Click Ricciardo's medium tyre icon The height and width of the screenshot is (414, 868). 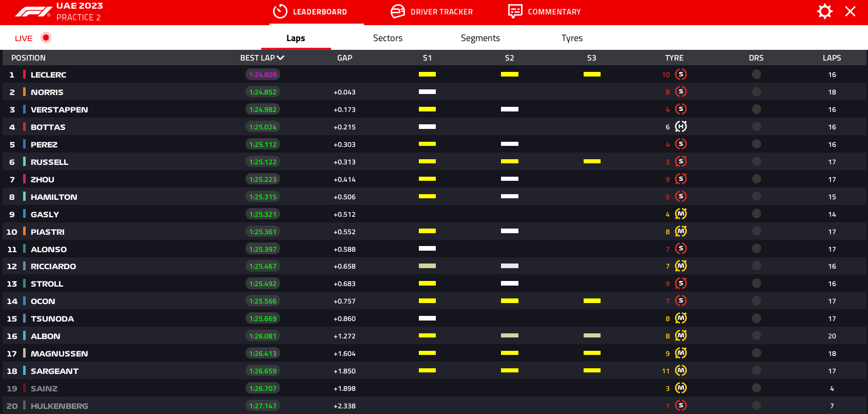click(681, 266)
